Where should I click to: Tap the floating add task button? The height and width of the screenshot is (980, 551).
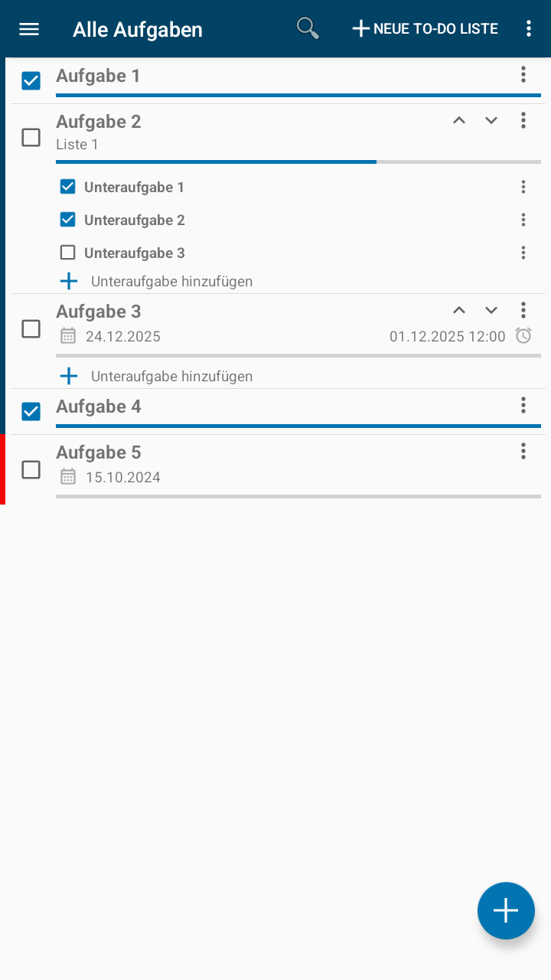pos(506,910)
